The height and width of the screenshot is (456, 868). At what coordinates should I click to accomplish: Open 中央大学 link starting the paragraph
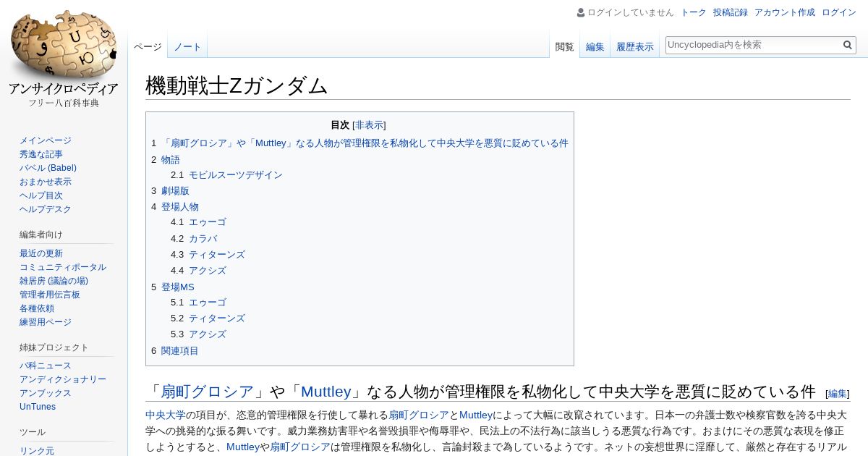(x=166, y=415)
